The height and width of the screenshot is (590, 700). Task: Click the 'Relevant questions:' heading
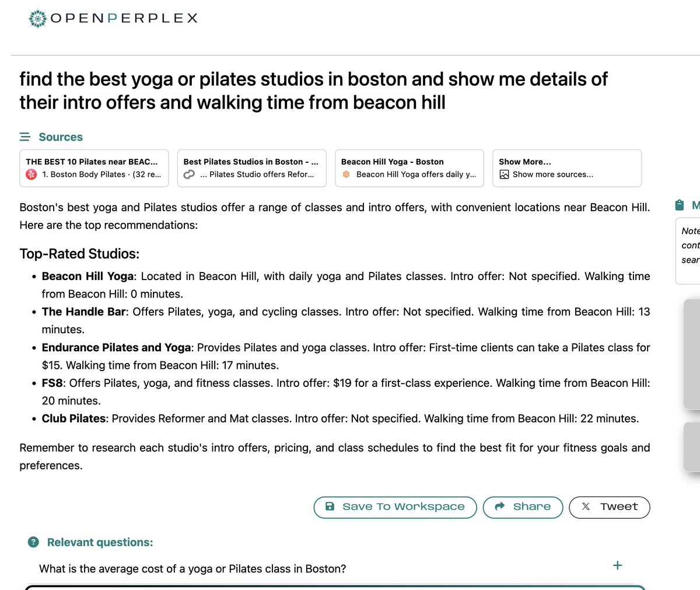(100, 542)
